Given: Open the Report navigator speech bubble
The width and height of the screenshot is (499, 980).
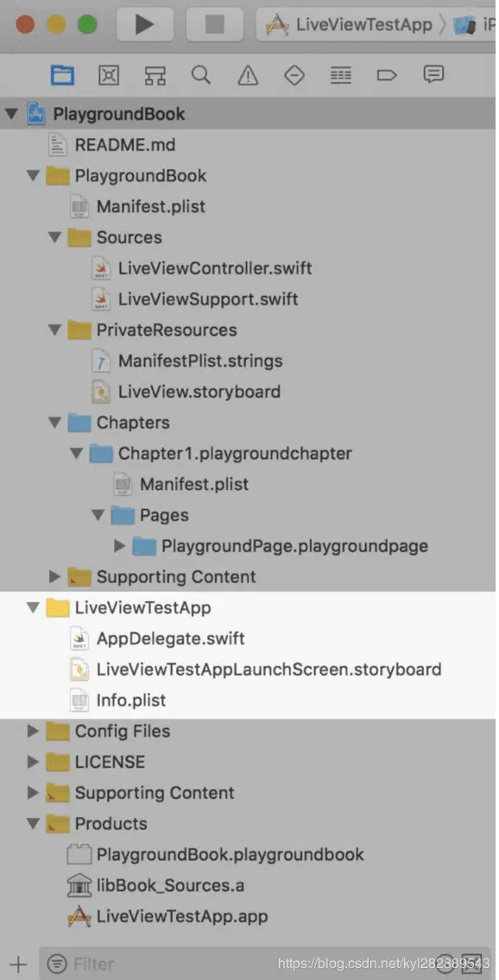Looking at the screenshot, I should (433, 74).
